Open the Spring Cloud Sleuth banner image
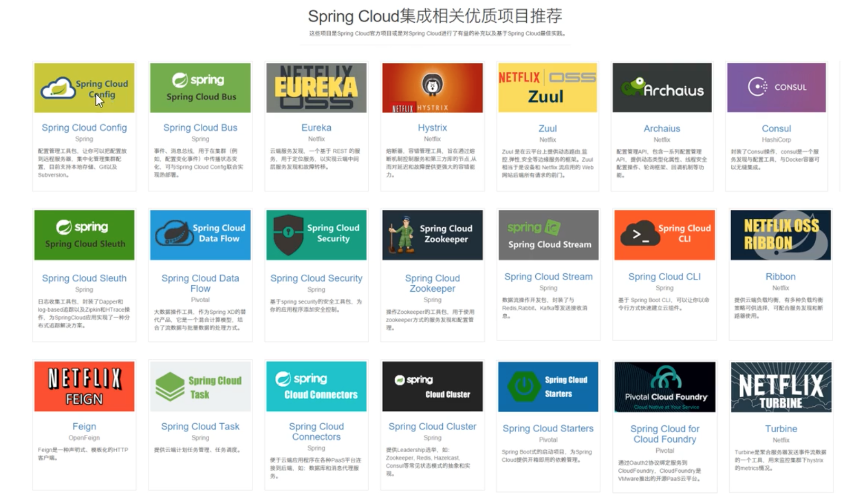 [84, 235]
